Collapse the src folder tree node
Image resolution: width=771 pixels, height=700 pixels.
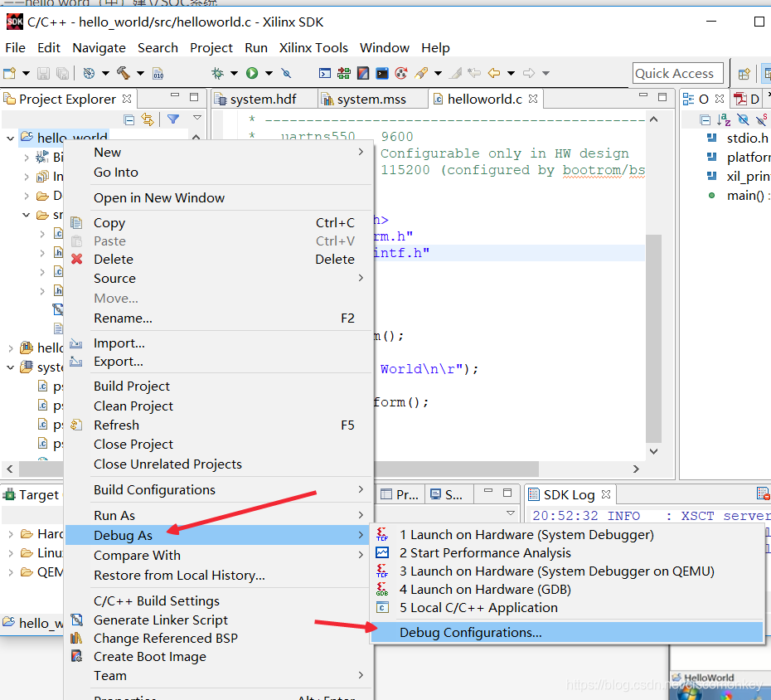coord(27,215)
